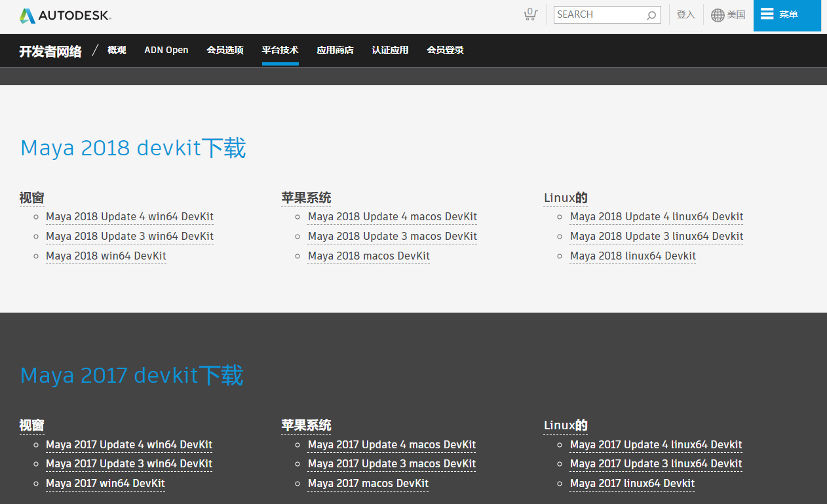This screenshot has height=504, width=827.
Task: Switch to the 平台技术 tab
Action: click(280, 50)
